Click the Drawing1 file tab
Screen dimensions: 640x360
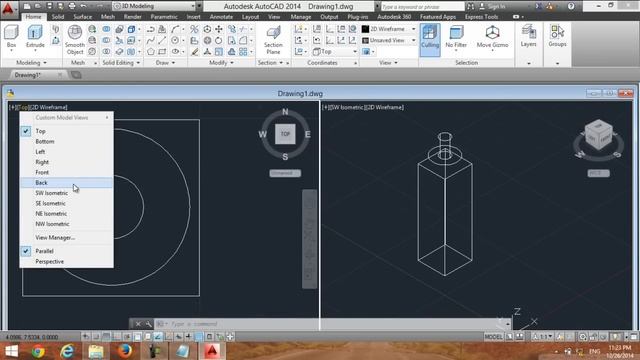click(37, 75)
